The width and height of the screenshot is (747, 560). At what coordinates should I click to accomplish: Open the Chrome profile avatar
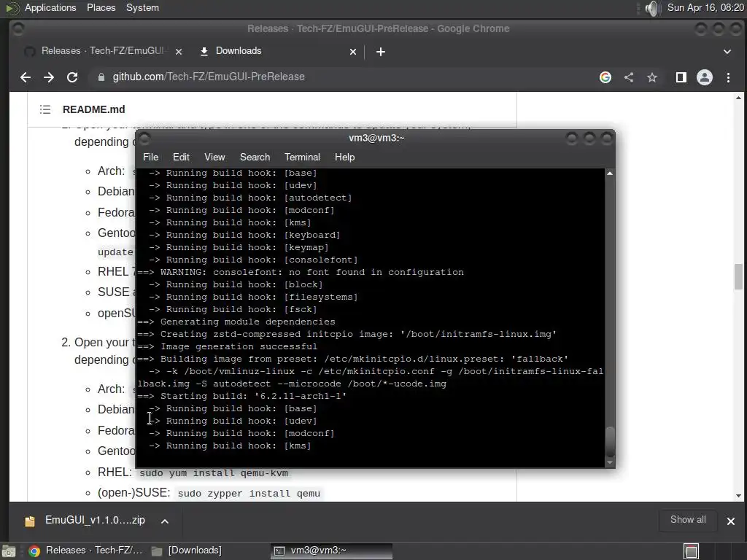click(705, 77)
